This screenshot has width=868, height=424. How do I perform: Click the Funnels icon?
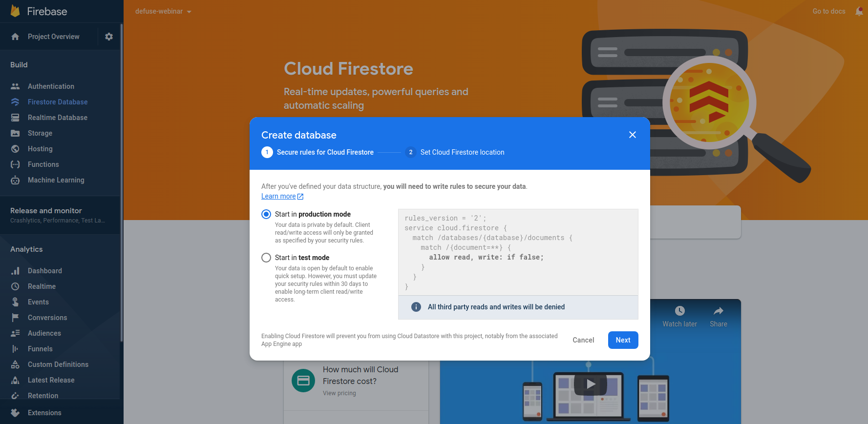(x=15, y=349)
